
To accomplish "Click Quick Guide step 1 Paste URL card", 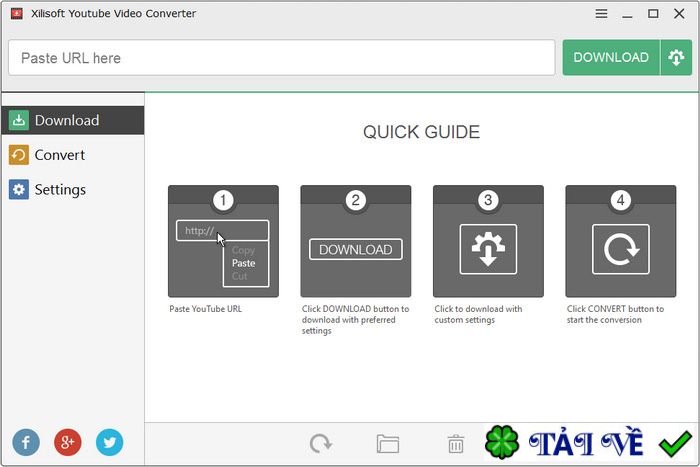I will (x=223, y=241).
